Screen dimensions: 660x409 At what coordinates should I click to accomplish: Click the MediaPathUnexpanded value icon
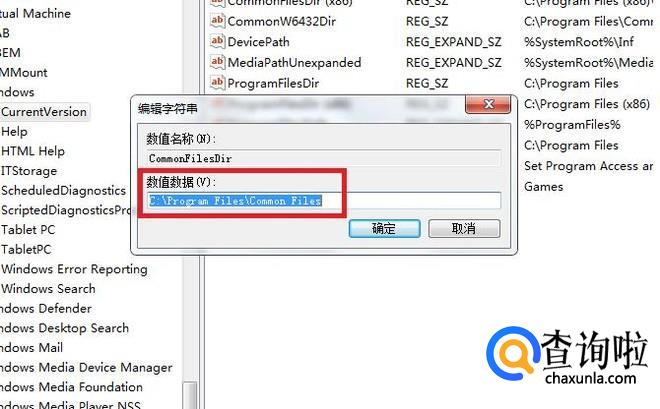217,62
